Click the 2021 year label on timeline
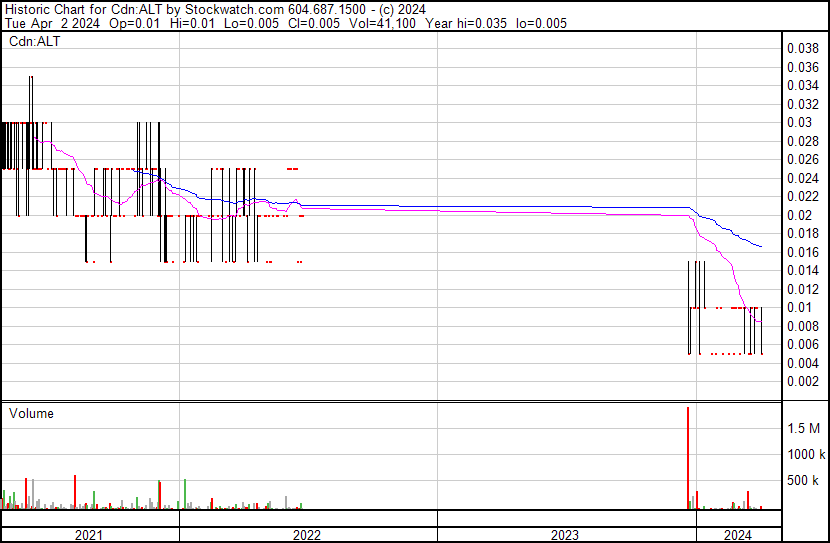This screenshot has width=830, height=543. point(89,535)
